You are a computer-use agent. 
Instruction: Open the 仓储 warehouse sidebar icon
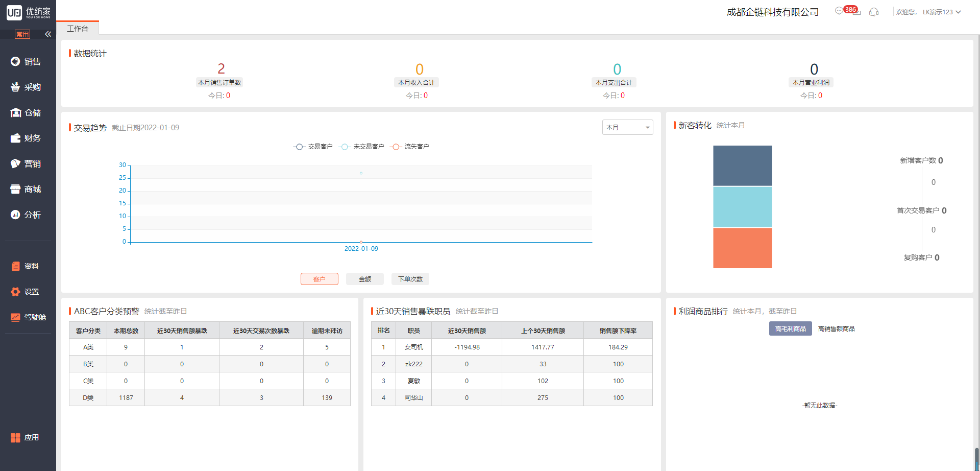pos(16,113)
